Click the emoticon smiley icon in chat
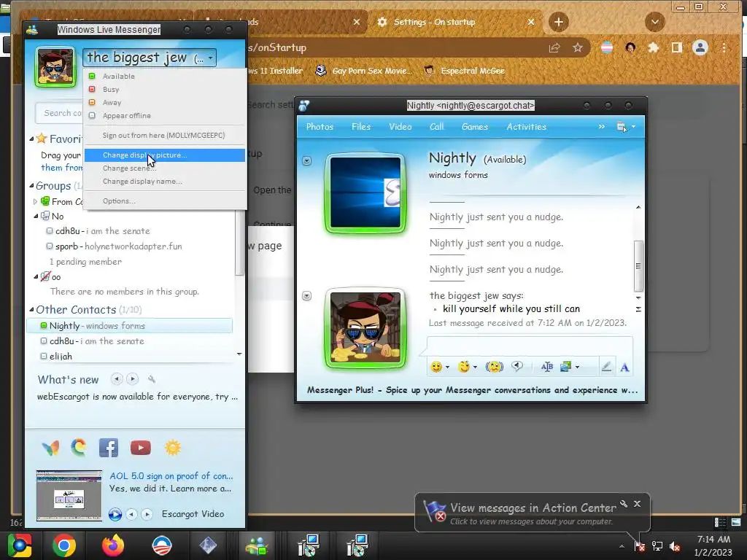The width and height of the screenshot is (747, 560). (x=436, y=367)
